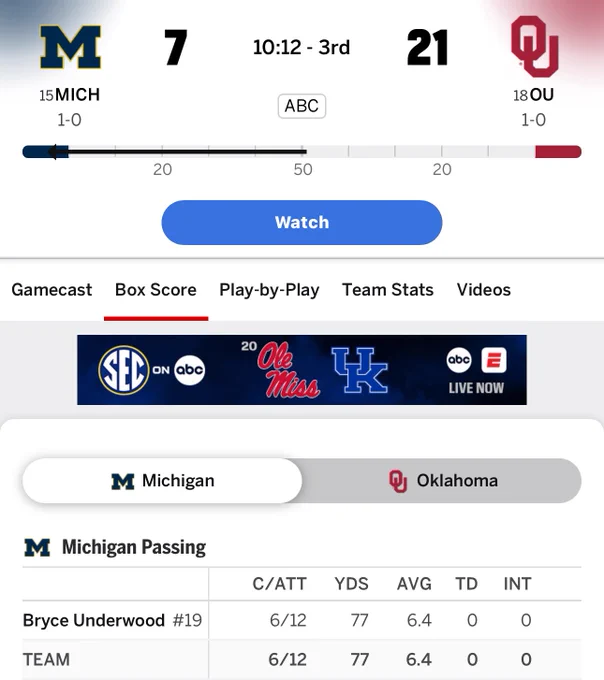604x680 pixels.
Task: View the Team Stats tab
Action: (x=388, y=290)
